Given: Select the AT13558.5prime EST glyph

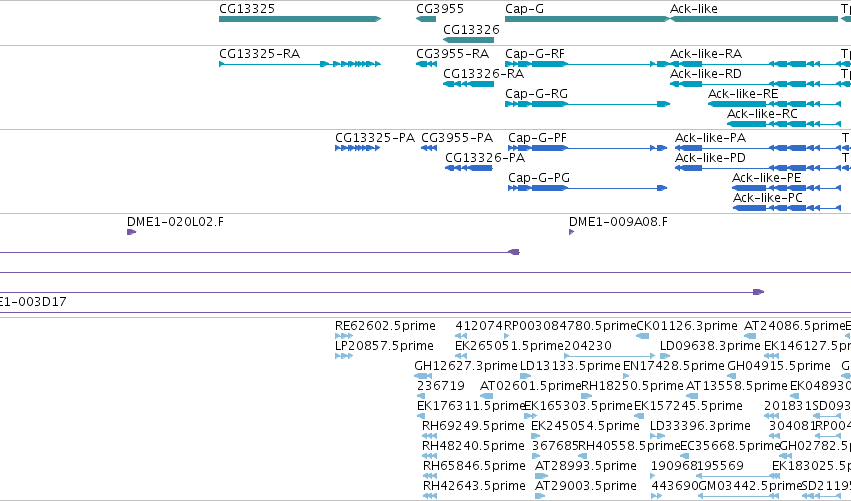Looking at the screenshot, I should click(x=692, y=396).
